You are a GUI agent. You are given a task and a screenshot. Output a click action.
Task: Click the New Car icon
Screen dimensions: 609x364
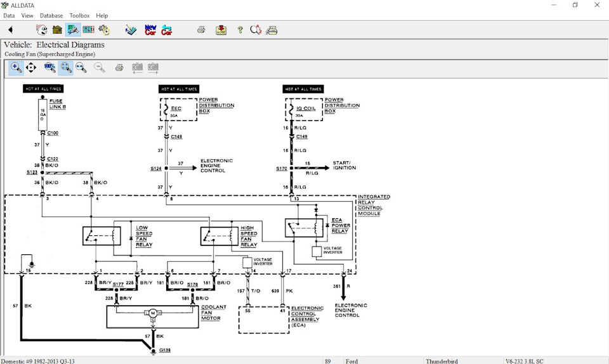(150, 30)
